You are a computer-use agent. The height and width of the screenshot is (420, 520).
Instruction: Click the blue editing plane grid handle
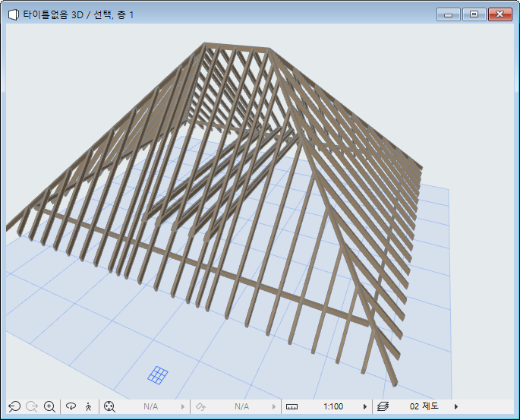(158, 375)
